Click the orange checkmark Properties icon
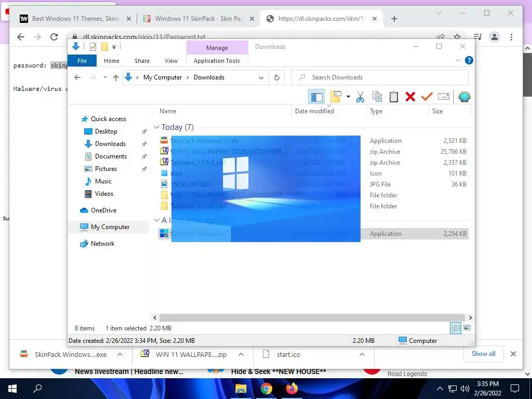This screenshot has height=399, width=532. pyautogui.click(x=427, y=97)
